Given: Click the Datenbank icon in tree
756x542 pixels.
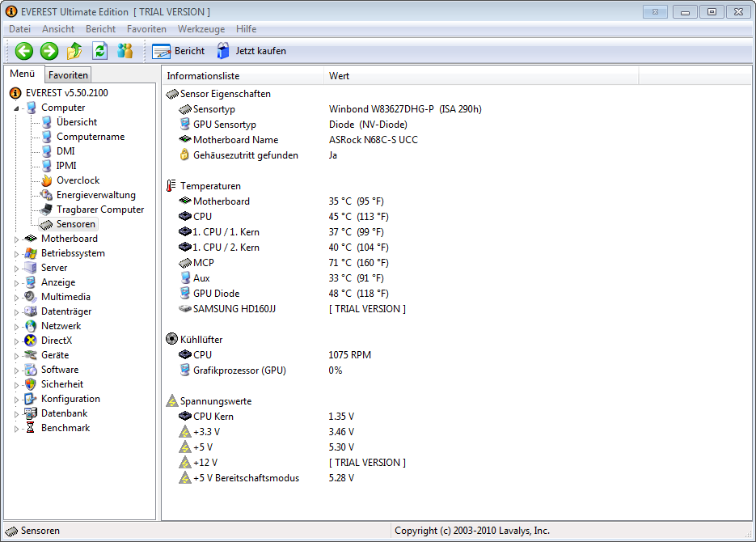Looking at the screenshot, I should coord(31,413).
